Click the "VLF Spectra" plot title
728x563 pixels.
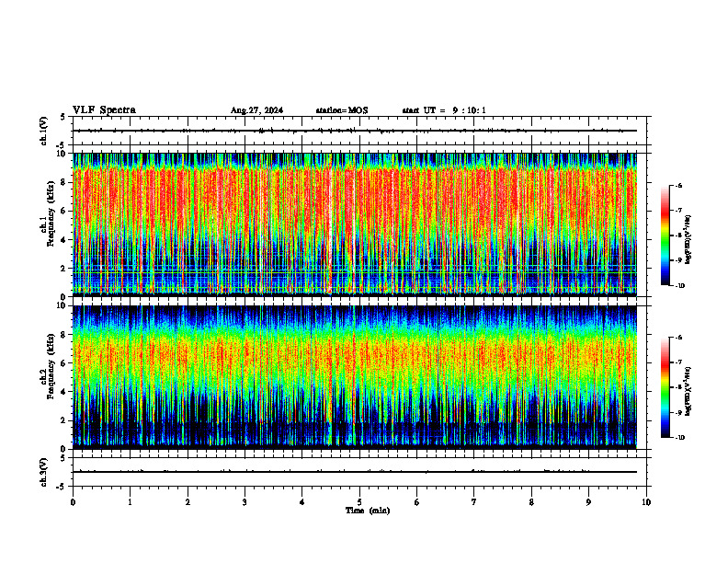[x=104, y=110]
